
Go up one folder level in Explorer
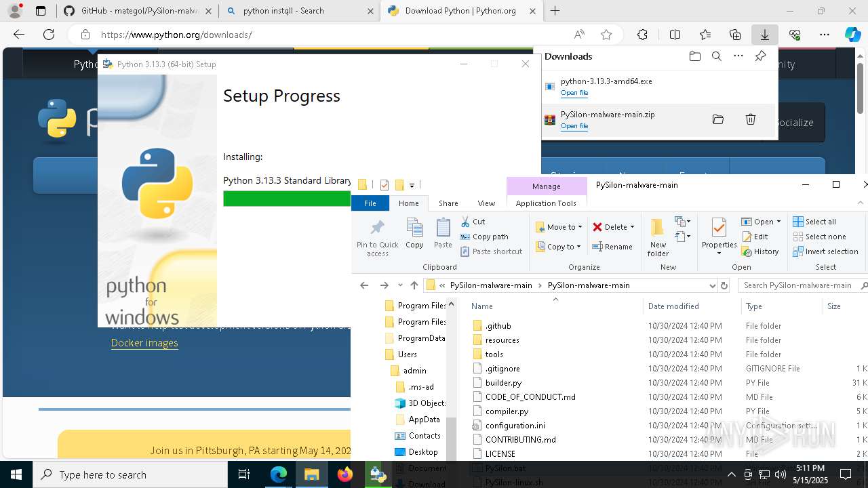coord(414,285)
